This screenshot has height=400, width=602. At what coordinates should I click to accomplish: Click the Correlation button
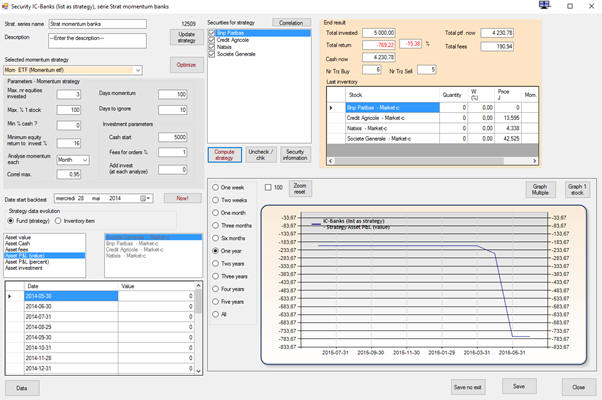point(291,23)
